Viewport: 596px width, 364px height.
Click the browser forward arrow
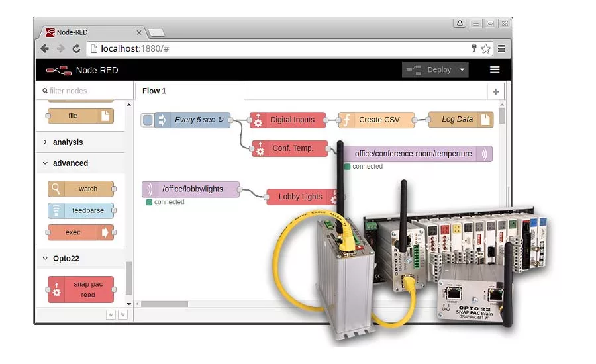(60, 48)
